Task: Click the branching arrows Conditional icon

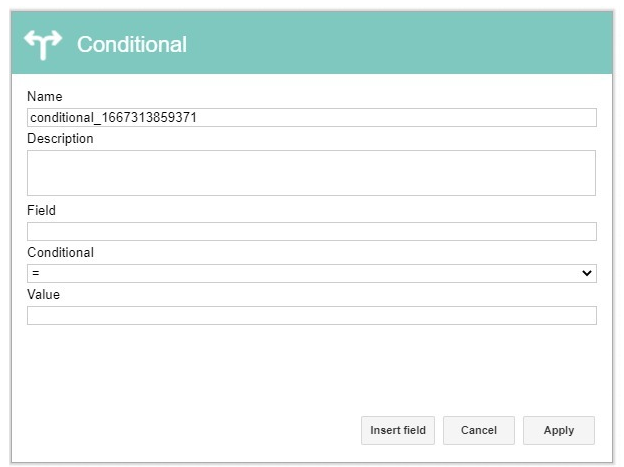Action: pyautogui.click(x=43, y=45)
